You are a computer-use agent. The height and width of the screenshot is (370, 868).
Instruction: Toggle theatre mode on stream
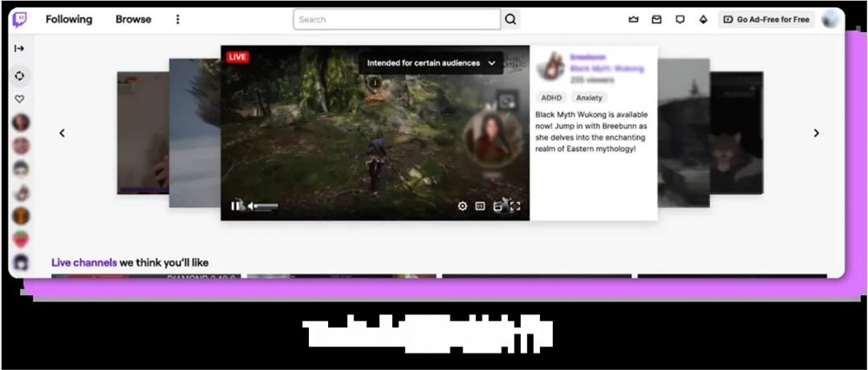tap(497, 206)
